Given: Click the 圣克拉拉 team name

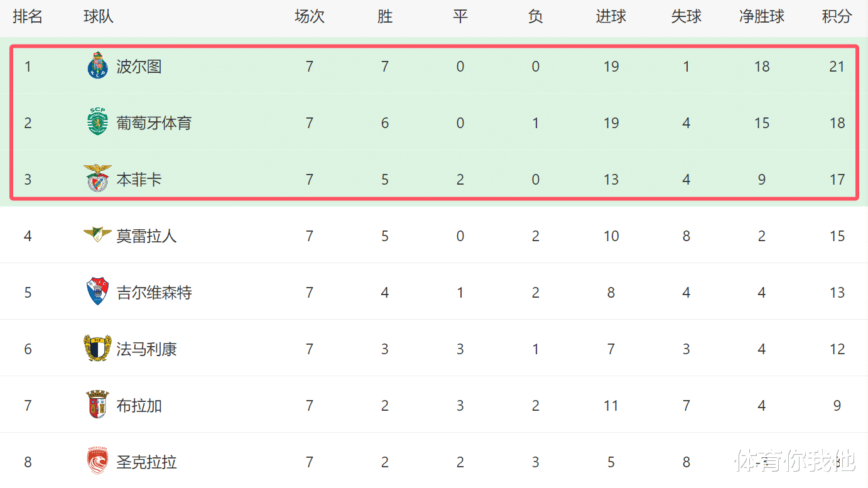Looking at the screenshot, I should [146, 462].
